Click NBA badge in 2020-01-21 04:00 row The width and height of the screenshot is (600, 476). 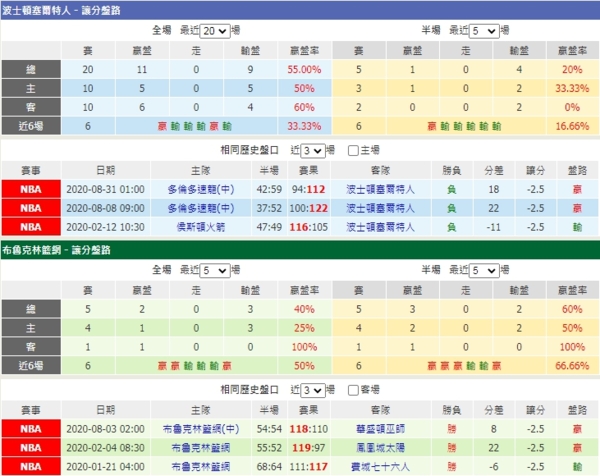tap(31, 467)
